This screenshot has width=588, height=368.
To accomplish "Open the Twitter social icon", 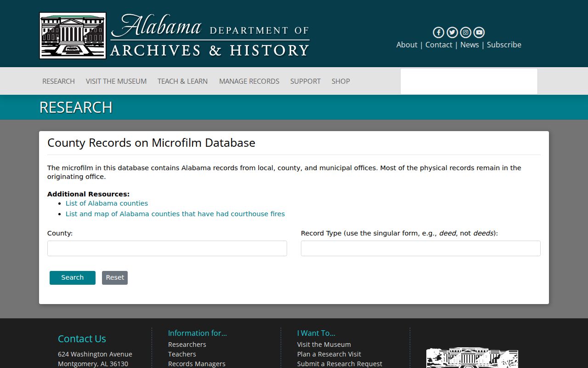I will click(452, 32).
